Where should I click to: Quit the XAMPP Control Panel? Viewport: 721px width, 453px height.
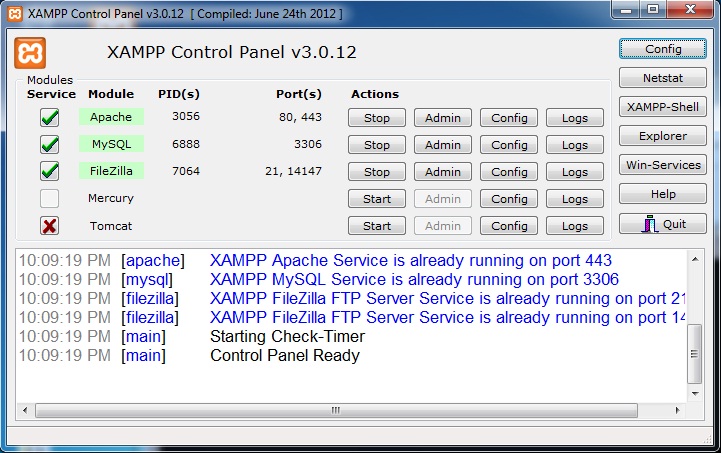point(663,224)
